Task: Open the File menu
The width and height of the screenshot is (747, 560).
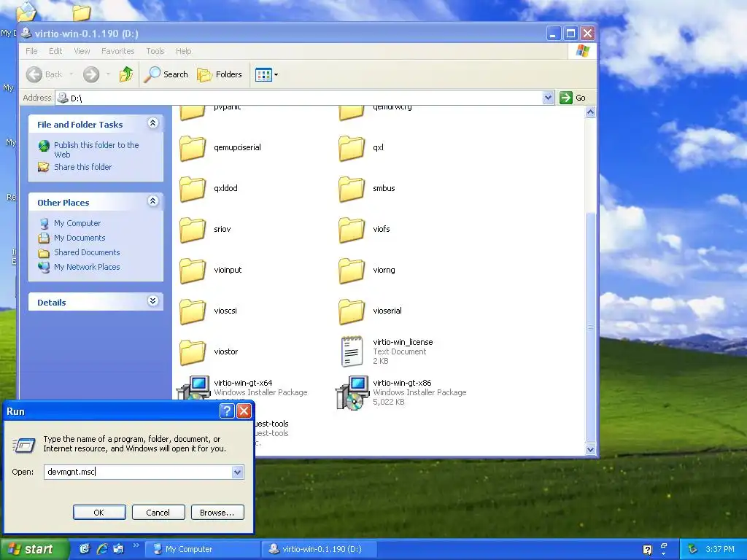Action: point(31,51)
